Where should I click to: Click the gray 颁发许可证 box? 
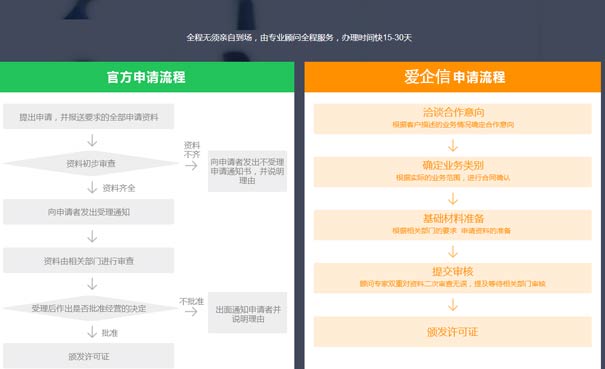(x=89, y=356)
